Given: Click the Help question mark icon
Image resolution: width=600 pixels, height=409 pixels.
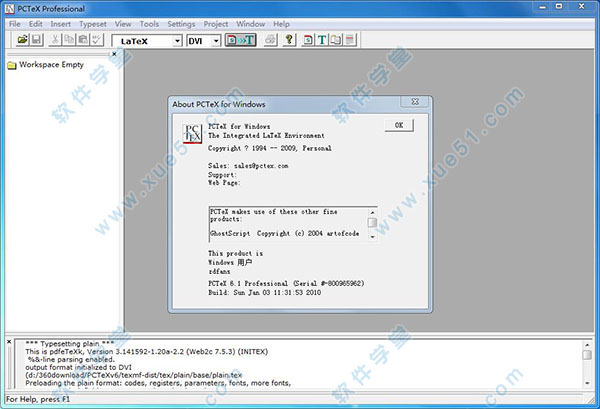Looking at the screenshot, I should click(289, 40).
